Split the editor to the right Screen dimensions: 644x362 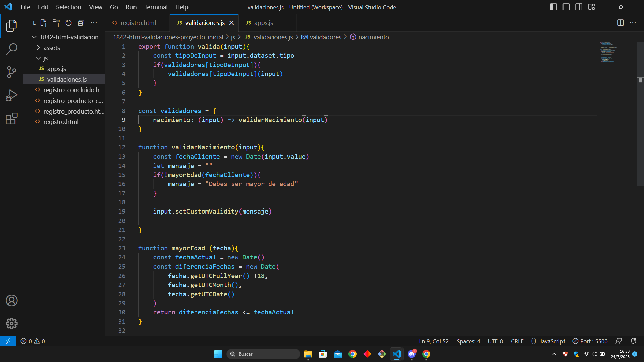point(620,23)
